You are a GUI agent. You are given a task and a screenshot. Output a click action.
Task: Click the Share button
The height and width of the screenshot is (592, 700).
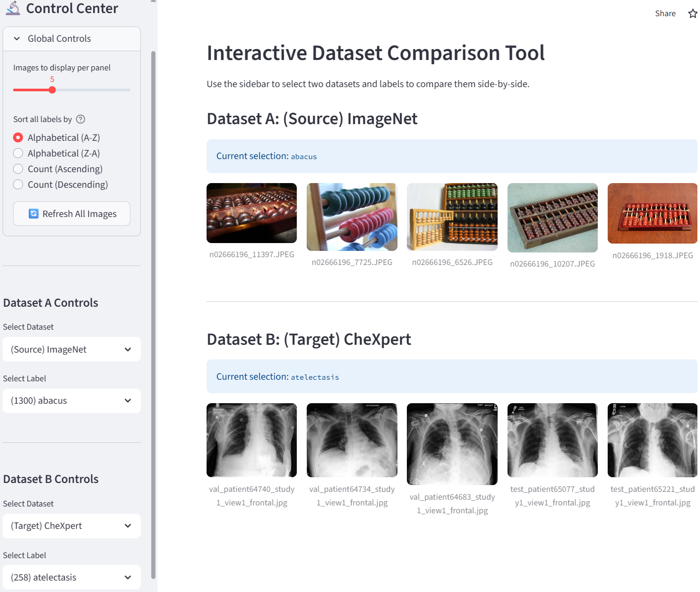665,14
